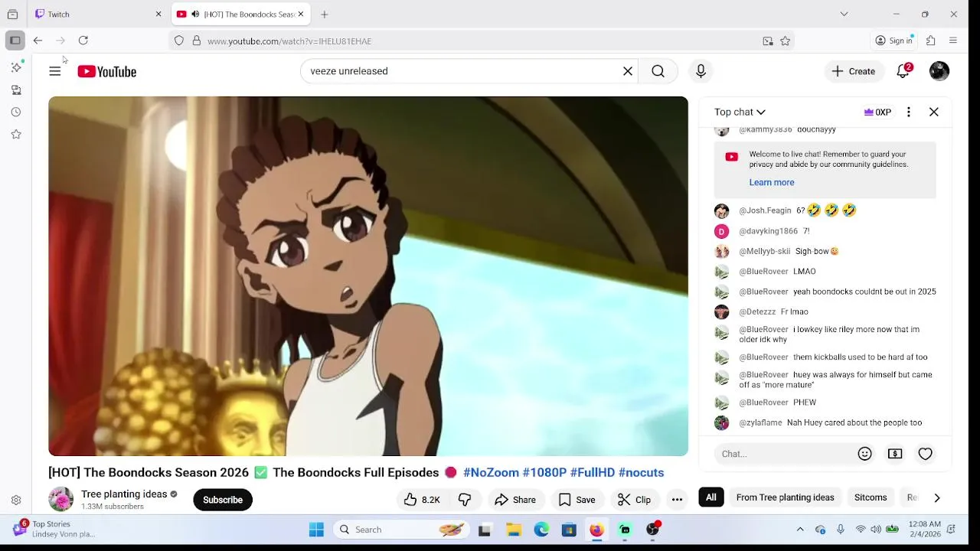Send heart reaction in live chat

point(926,454)
